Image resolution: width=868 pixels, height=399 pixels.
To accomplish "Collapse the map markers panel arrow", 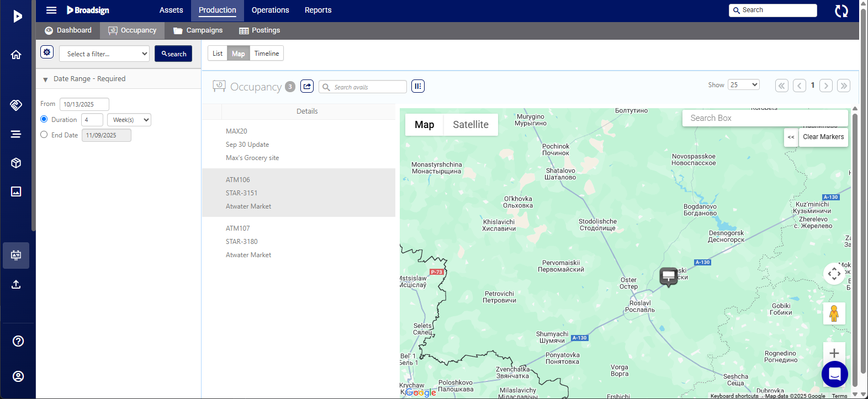I will pyautogui.click(x=791, y=137).
